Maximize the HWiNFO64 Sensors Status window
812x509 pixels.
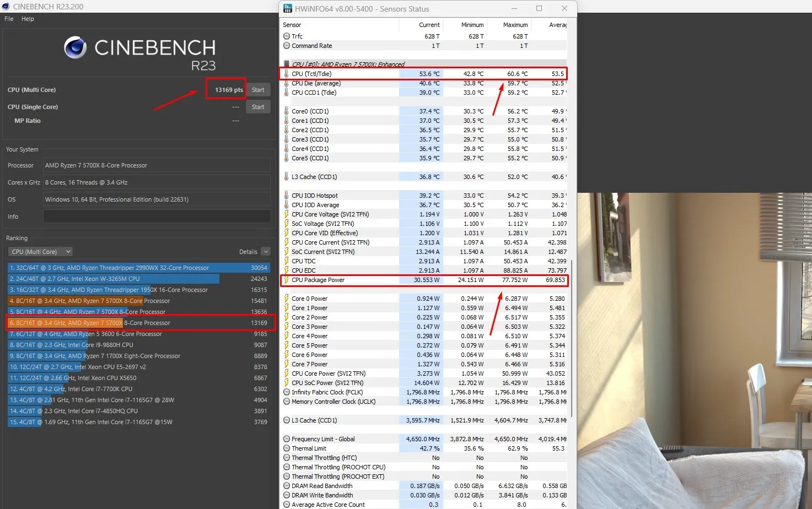click(x=539, y=8)
